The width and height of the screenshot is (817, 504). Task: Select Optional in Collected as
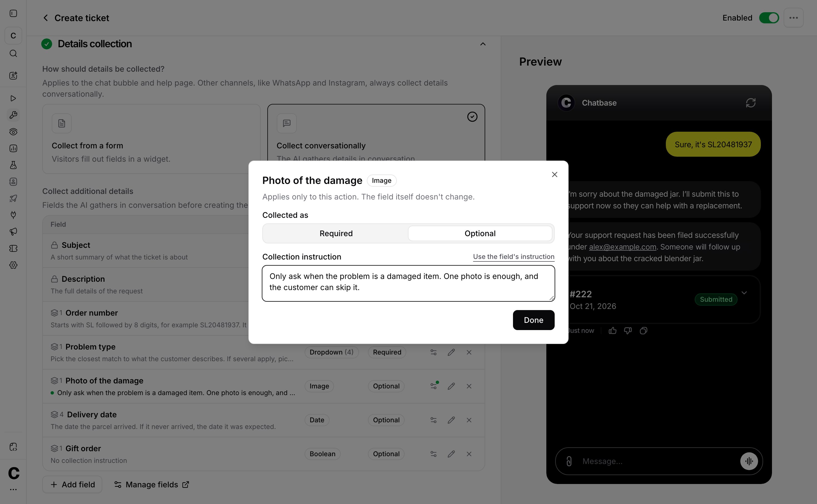(x=480, y=233)
